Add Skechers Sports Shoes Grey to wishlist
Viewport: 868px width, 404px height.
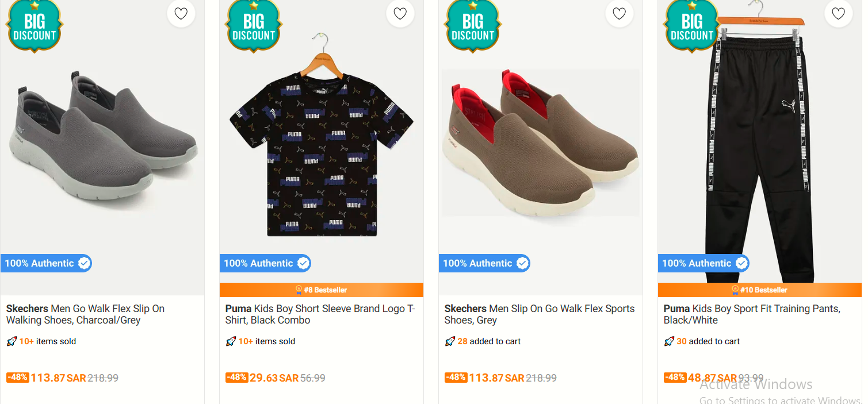pos(620,13)
